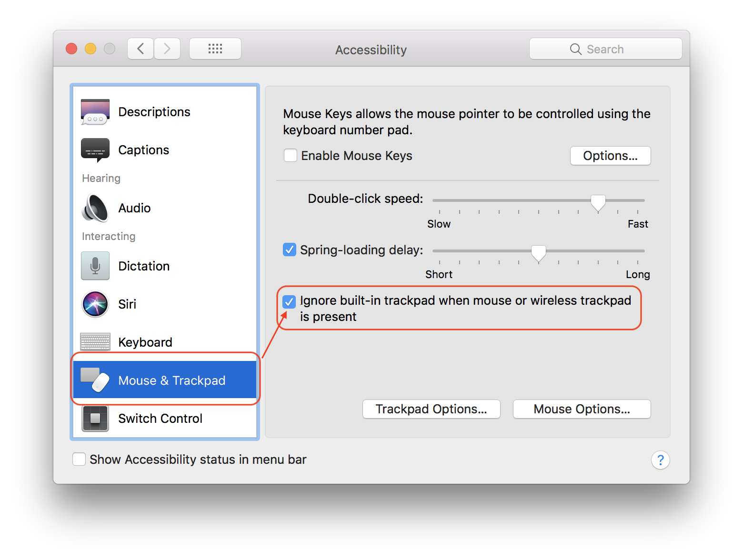743x560 pixels.
Task: Show all preferences grid button
Action: [x=215, y=49]
